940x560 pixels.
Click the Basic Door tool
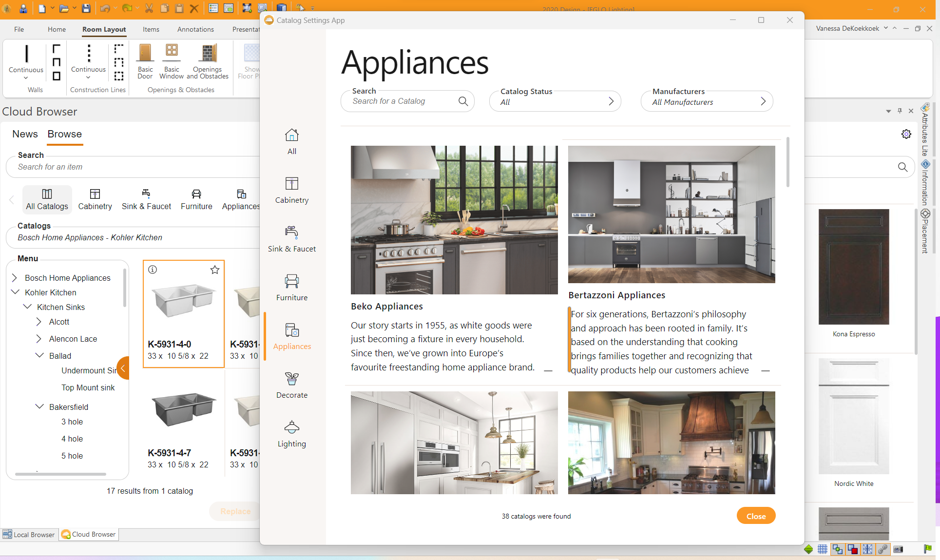(145, 61)
